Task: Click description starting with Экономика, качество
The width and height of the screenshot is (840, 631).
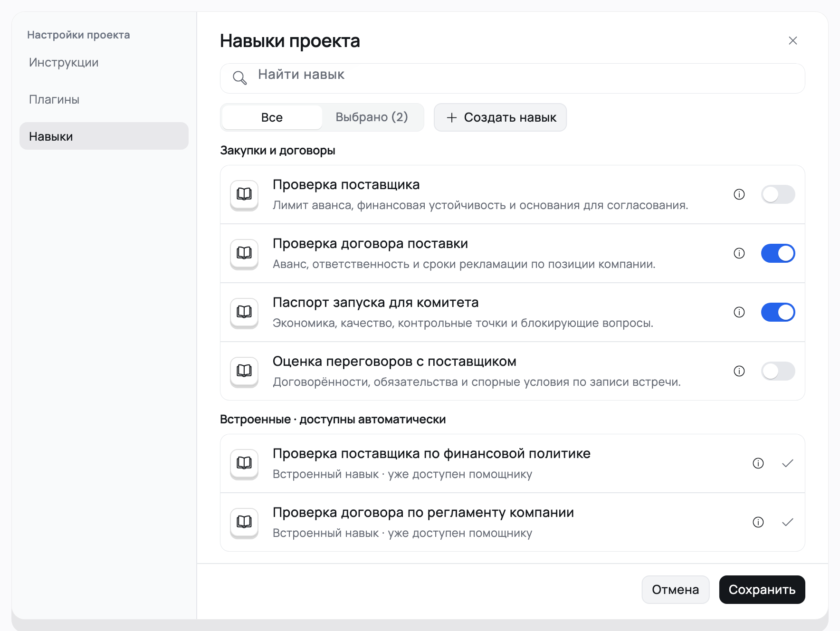Action: tap(463, 323)
